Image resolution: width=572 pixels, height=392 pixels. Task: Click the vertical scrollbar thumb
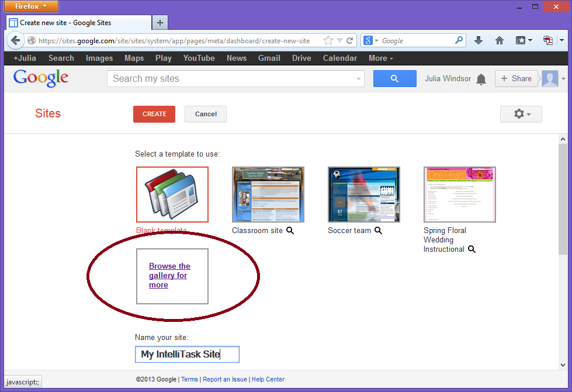563,199
